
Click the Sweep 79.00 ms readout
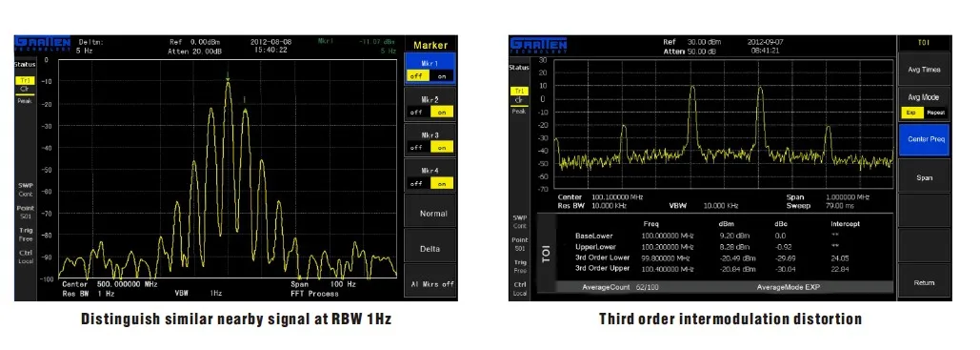(817, 205)
